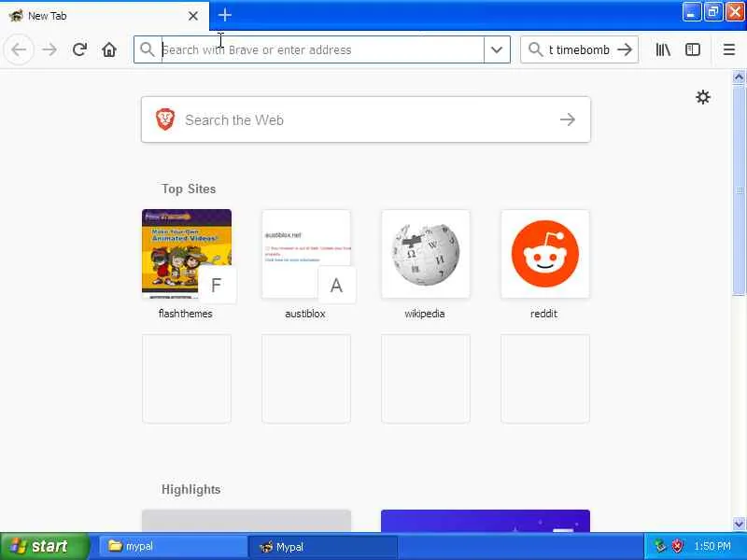
Task: Click the Brave lion logo in search box
Action: (x=165, y=119)
